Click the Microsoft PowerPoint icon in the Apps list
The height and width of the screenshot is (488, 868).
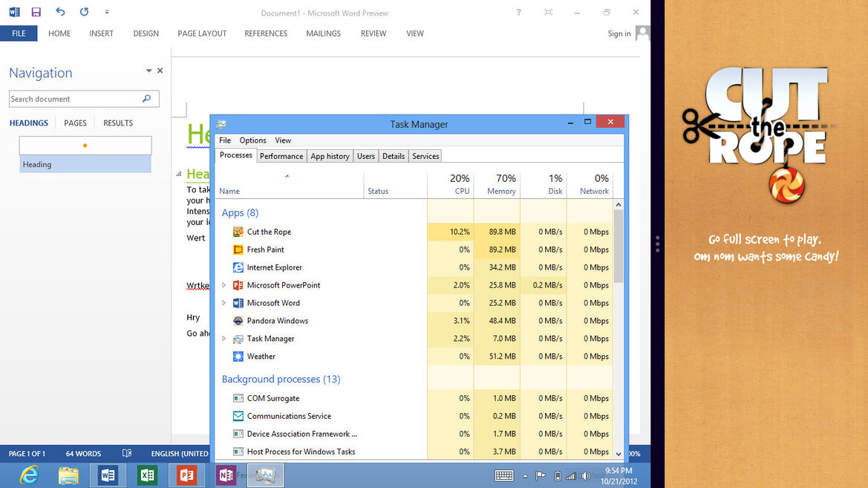(238, 284)
